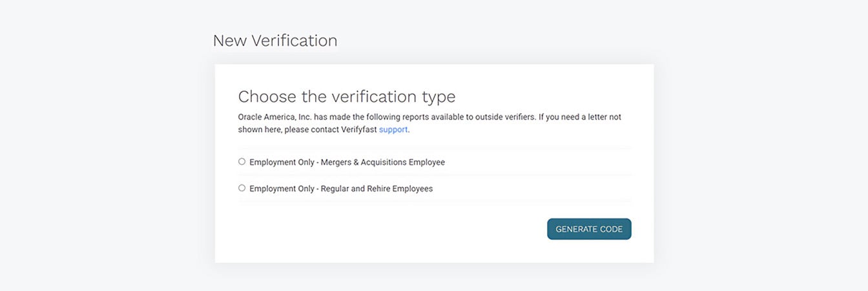Image resolution: width=868 pixels, height=291 pixels.
Task: Click the 'Oracle America, Inc.' company name text
Action: 274,118
